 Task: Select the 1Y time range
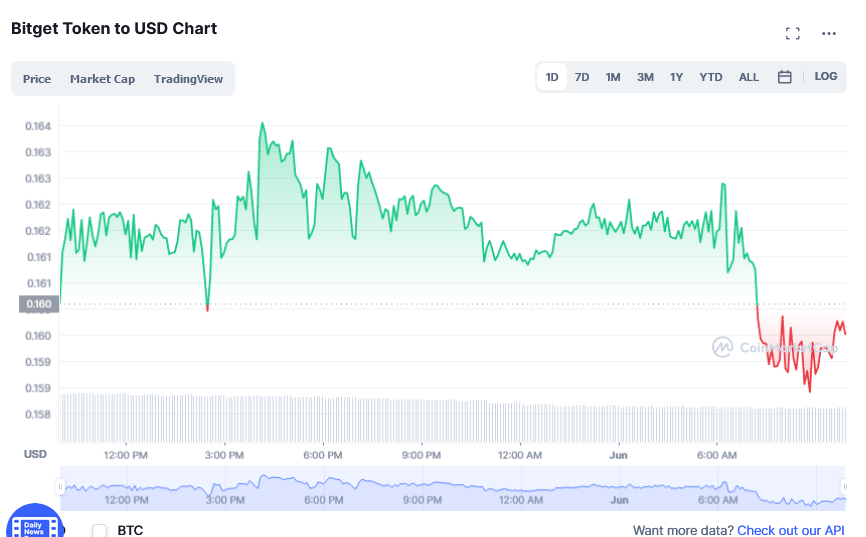(x=676, y=77)
